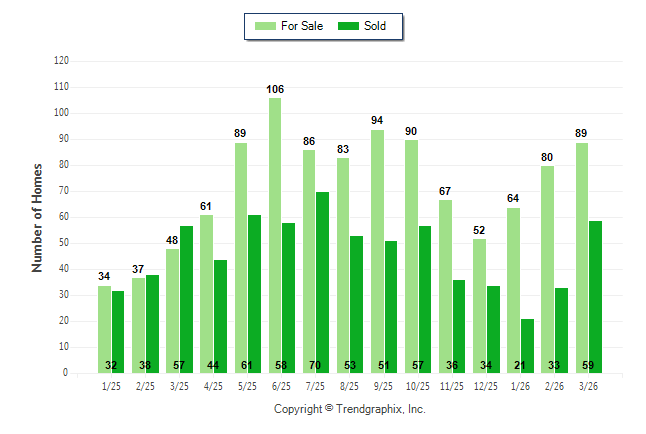Image resolution: width=646 pixels, height=434 pixels.
Task: Select the 7/25 Sold bar
Action: (x=323, y=282)
